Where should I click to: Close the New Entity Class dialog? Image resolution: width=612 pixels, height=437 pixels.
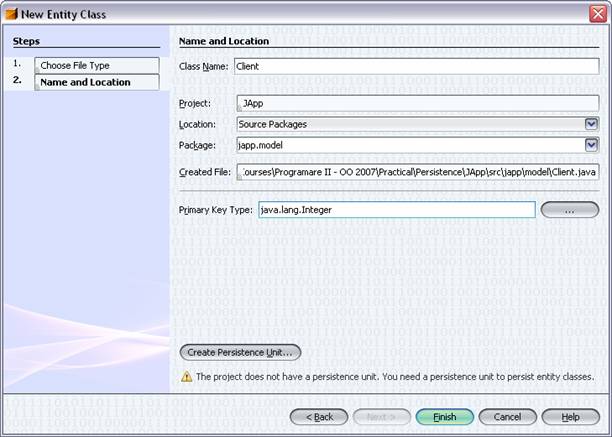click(598, 14)
